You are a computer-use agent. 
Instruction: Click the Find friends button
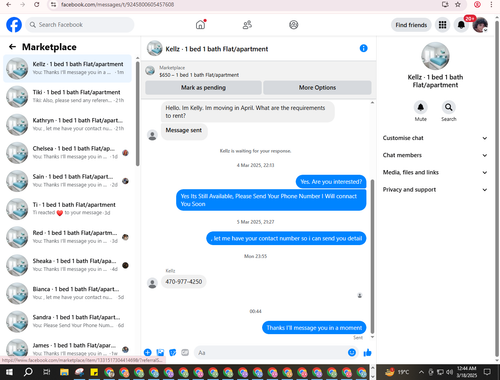point(411,25)
